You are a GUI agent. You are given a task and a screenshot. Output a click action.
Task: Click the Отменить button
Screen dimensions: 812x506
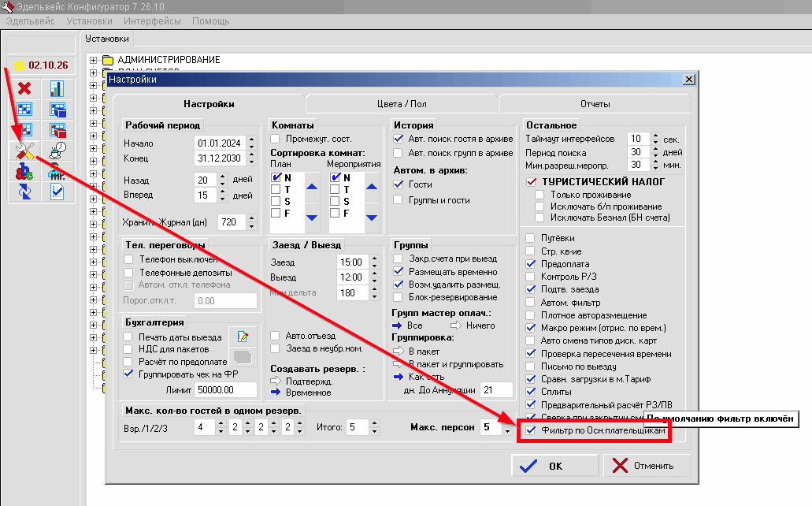click(x=647, y=466)
